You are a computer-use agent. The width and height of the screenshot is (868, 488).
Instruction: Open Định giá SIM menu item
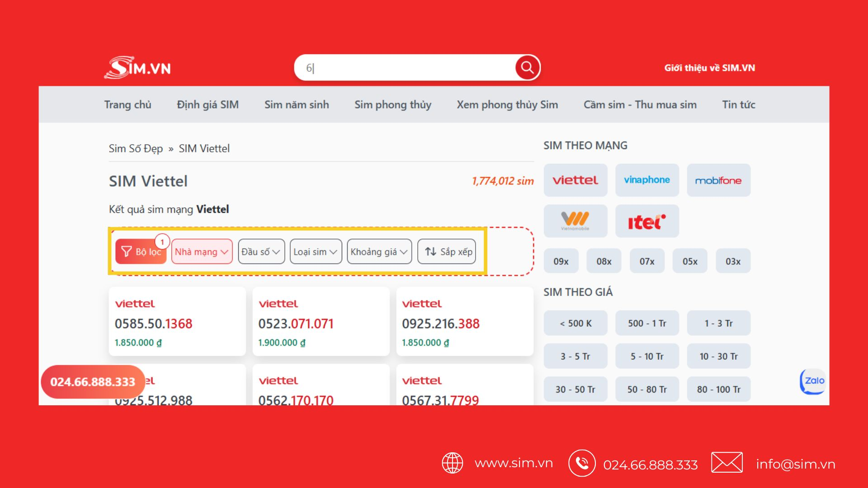click(208, 105)
